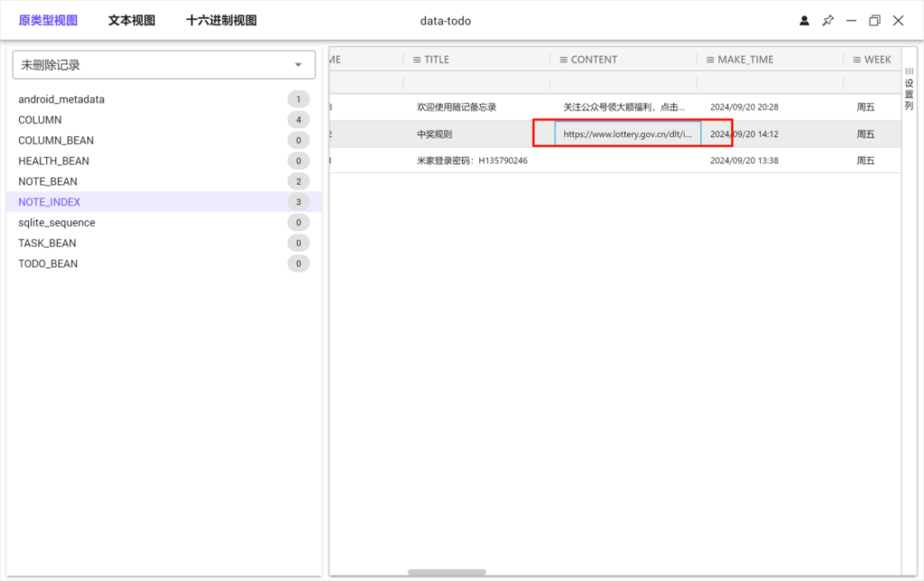Image resolution: width=924 pixels, height=581 pixels.
Task: Open the WEEK column header menu
Action: coord(855,60)
